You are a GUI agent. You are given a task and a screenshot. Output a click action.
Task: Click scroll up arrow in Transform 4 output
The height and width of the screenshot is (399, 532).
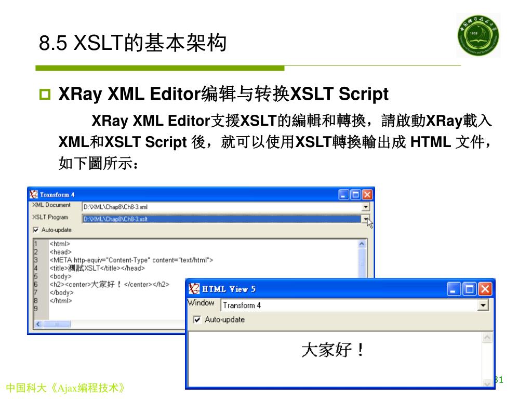362,244
